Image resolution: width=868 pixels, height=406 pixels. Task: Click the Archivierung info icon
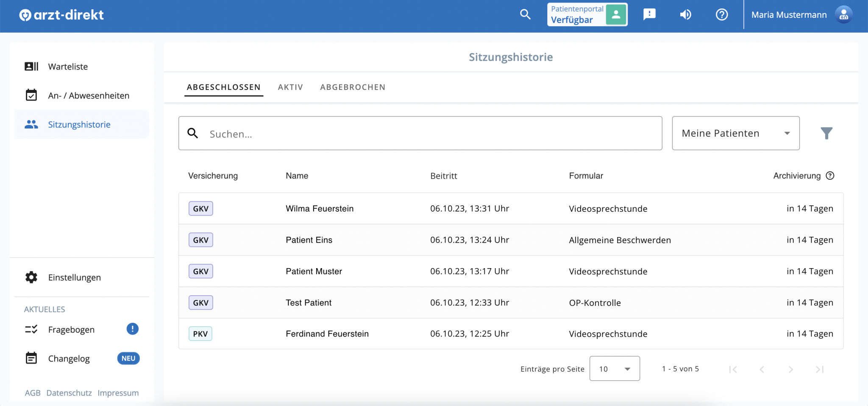pyautogui.click(x=830, y=175)
